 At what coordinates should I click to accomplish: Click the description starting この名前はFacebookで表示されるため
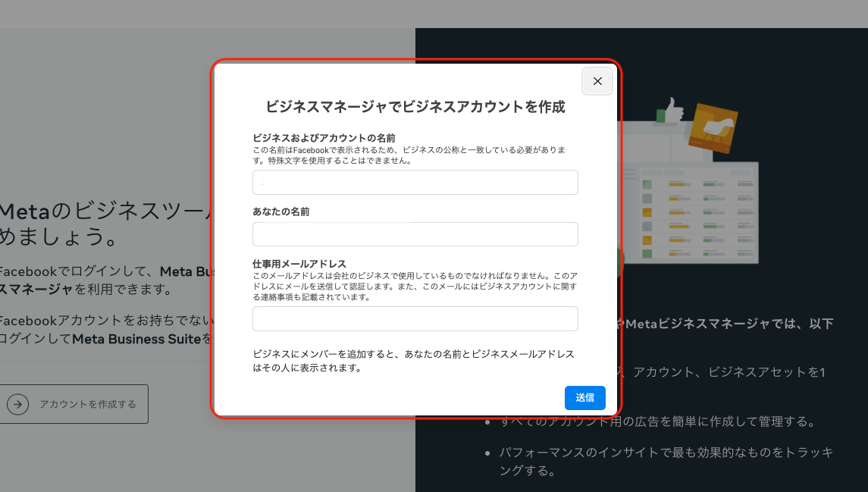click(x=409, y=155)
